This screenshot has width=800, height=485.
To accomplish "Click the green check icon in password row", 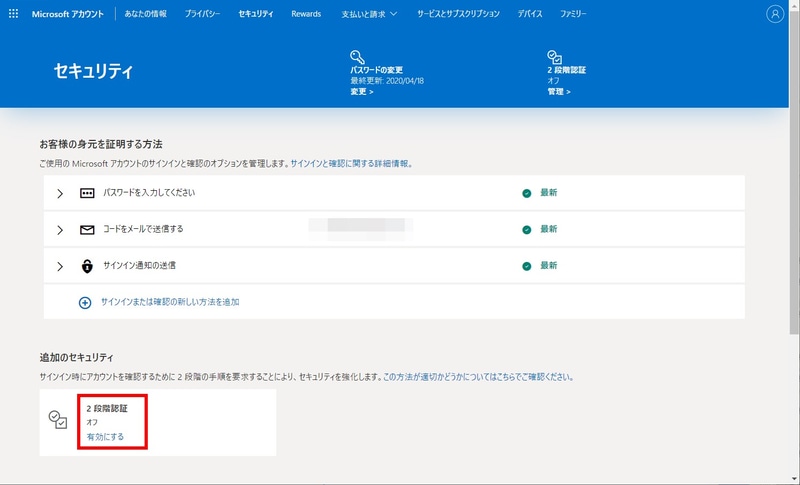I will coord(527,193).
